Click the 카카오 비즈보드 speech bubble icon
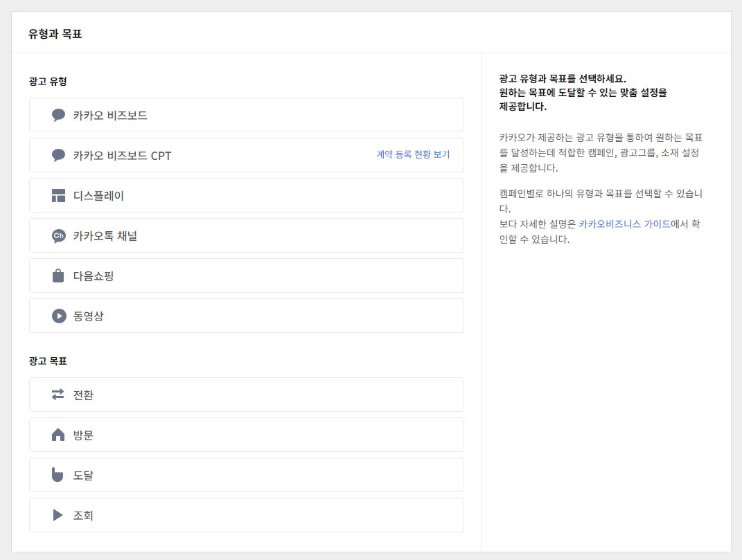 pyautogui.click(x=58, y=115)
